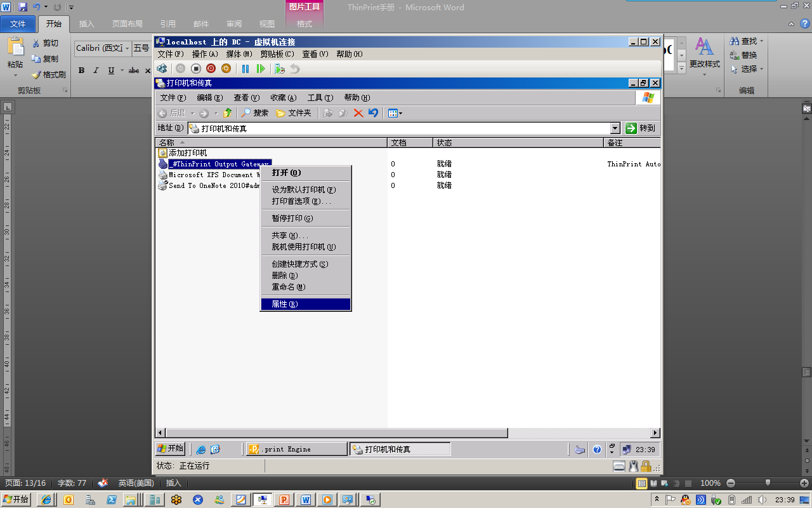Click the Up folder icon in printers window
812x508 pixels.
tap(227, 113)
